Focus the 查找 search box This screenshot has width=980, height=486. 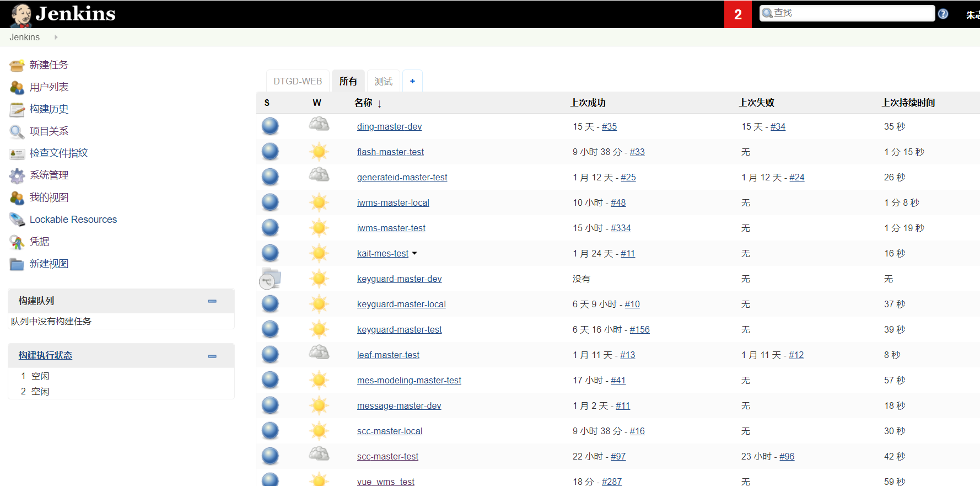pyautogui.click(x=847, y=13)
